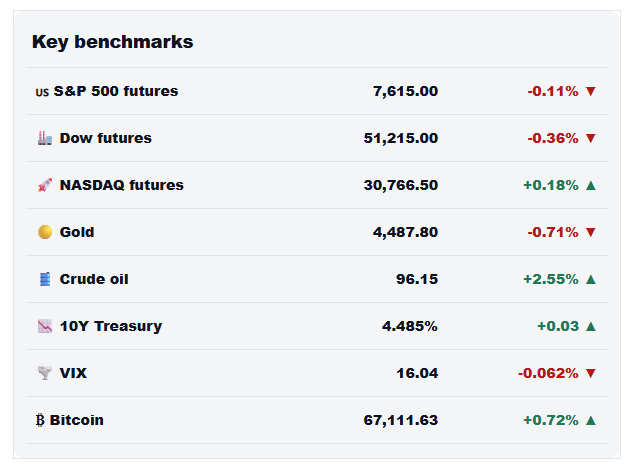Image resolution: width=633 pixels, height=466 pixels.
Task: Click the green up arrow for Crude oil
Action: (x=591, y=279)
